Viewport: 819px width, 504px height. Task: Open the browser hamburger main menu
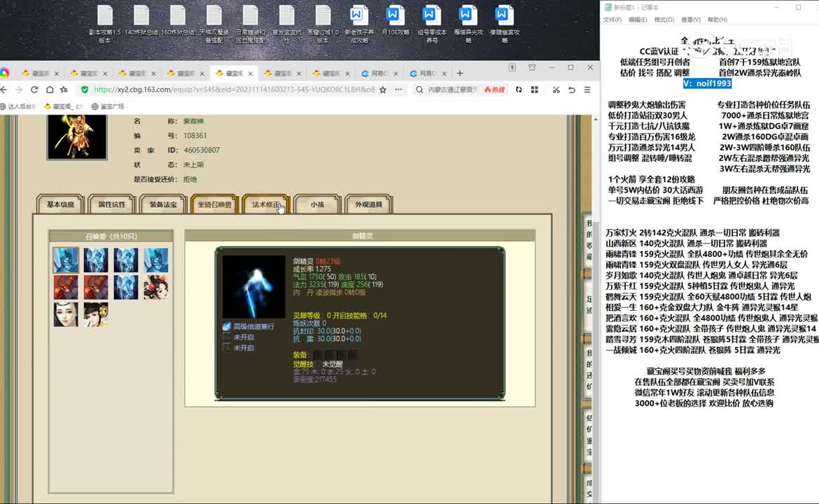(587, 90)
